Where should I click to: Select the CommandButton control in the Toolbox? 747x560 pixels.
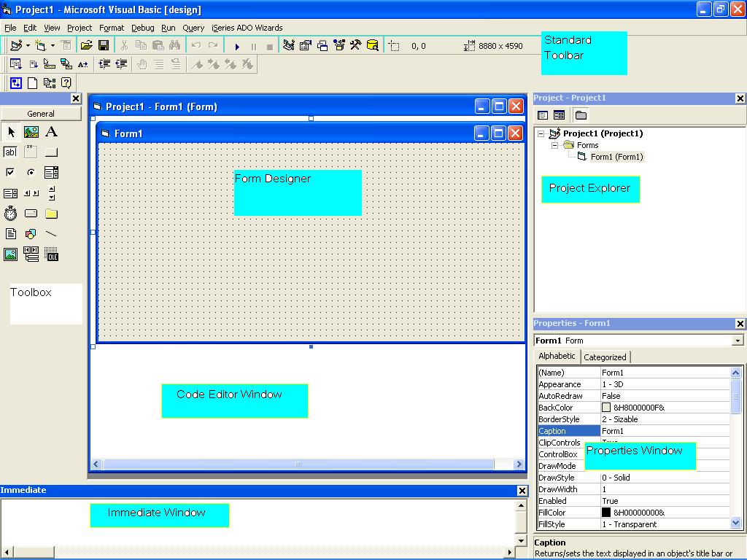(x=52, y=152)
